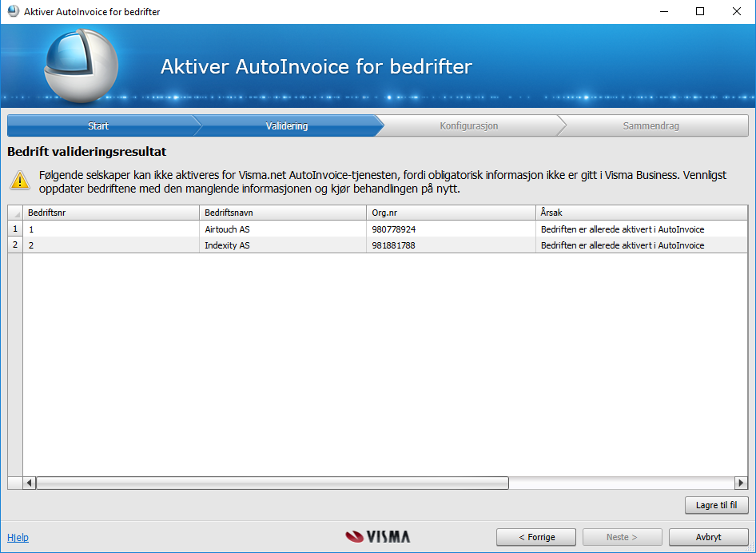Click the Visma logo in footer

[x=377, y=536]
